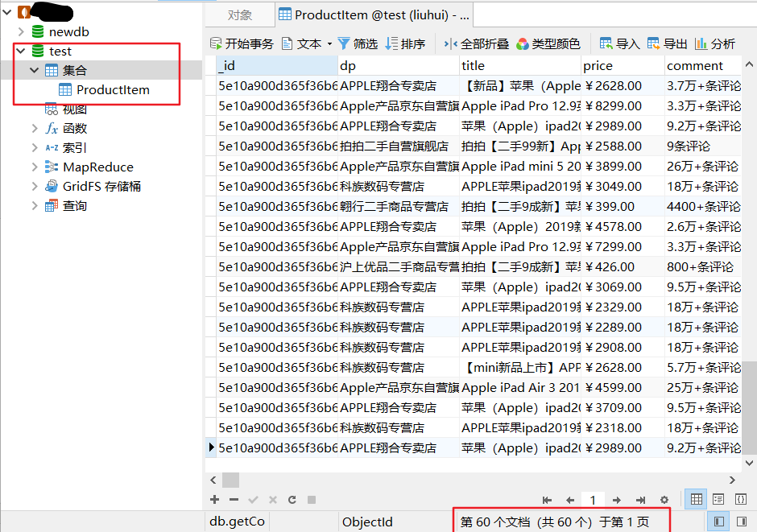
Task: Go to next page arrow
Action: pos(617,500)
